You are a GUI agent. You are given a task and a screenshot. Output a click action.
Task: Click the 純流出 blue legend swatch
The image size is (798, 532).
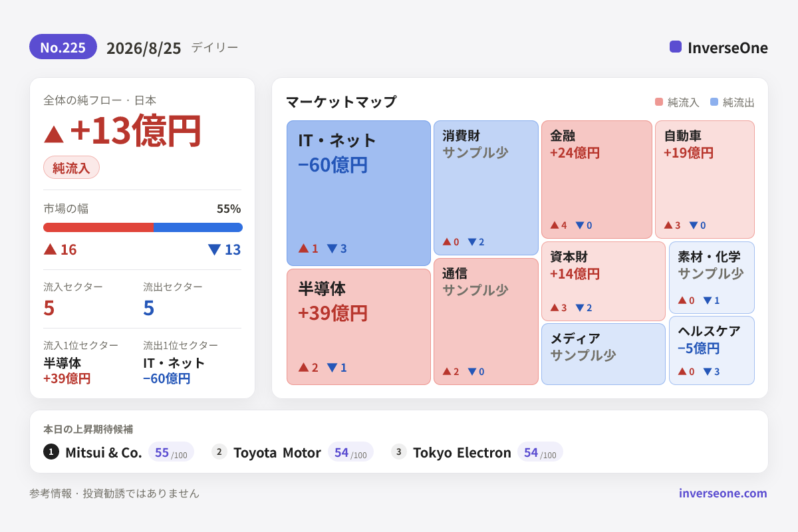tap(714, 102)
